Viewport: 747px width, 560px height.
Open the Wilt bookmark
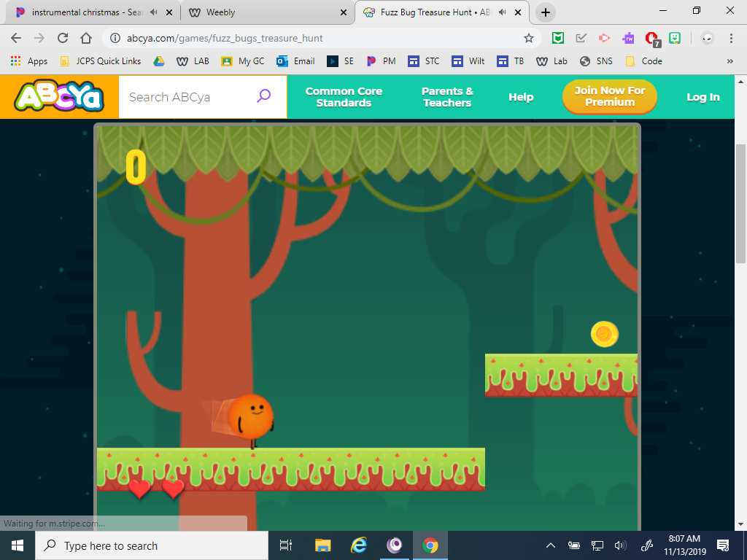pyautogui.click(x=468, y=61)
